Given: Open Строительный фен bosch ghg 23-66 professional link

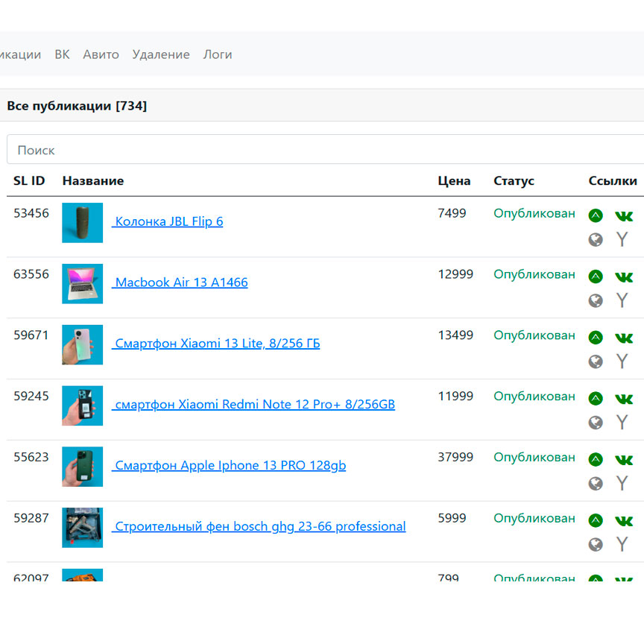Looking at the screenshot, I should click(259, 526).
